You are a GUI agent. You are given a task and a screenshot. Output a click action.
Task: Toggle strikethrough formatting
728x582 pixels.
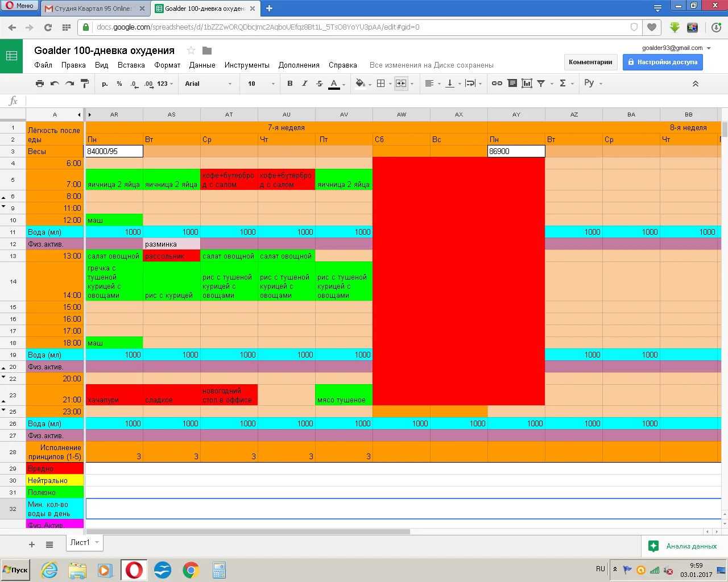(320, 84)
